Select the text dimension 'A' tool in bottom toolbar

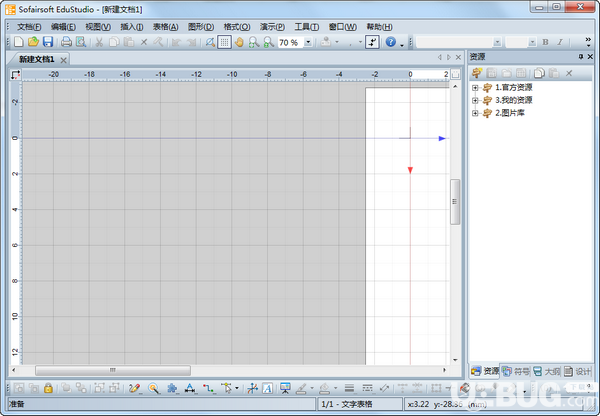190,388
